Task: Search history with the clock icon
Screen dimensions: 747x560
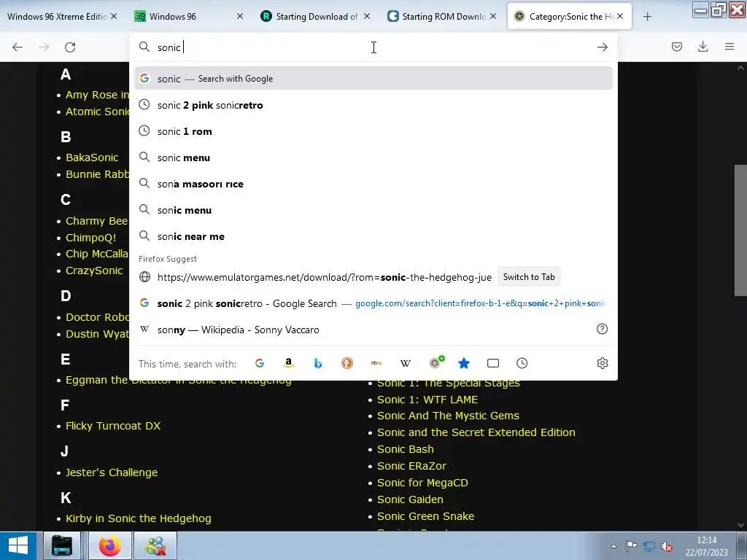Action: coord(522,363)
